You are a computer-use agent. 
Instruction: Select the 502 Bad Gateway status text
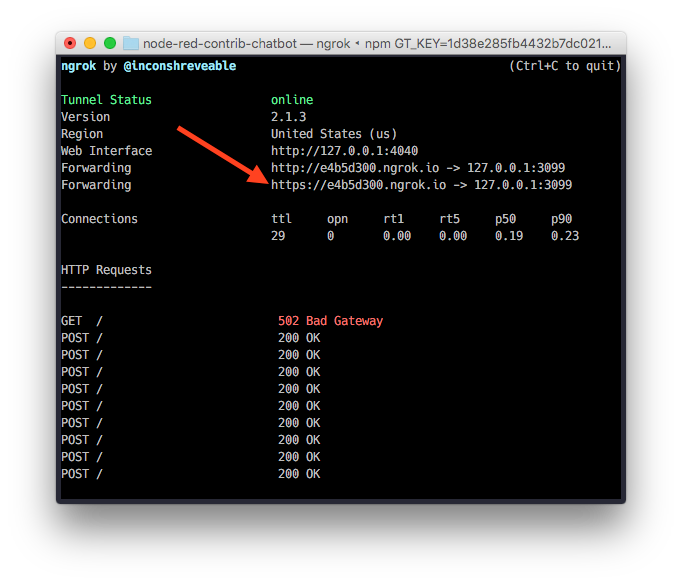click(330, 321)
